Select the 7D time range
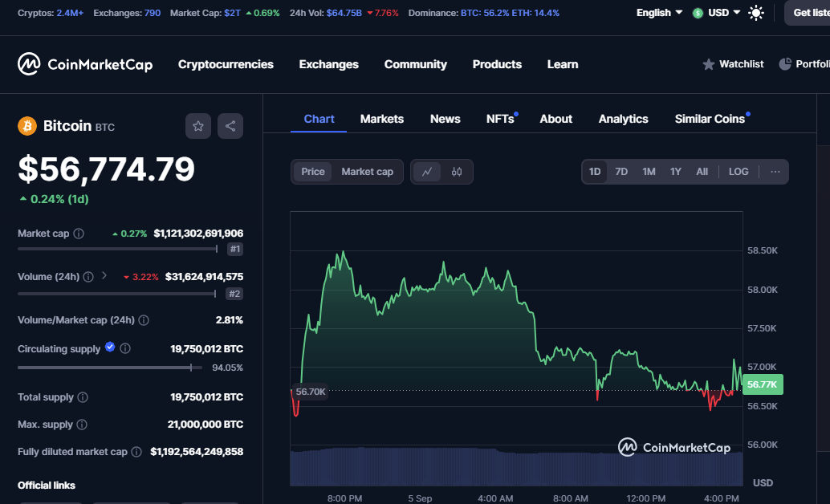Screen dimensions: 830x504 coord(621,172)
